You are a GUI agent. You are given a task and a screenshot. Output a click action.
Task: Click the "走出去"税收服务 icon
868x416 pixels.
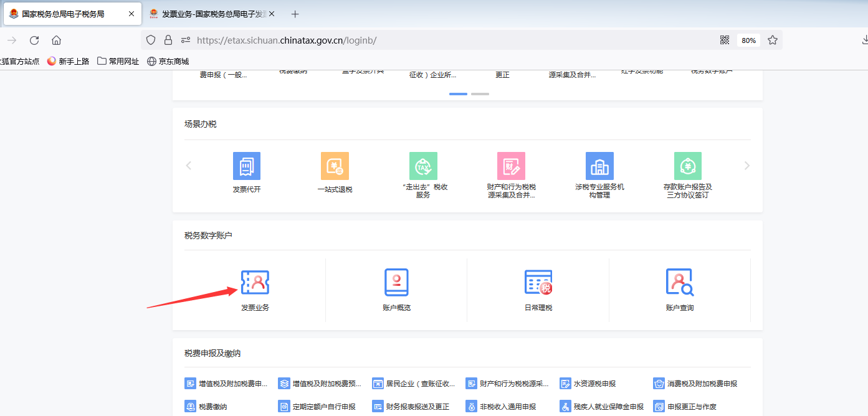click(423, 166)
